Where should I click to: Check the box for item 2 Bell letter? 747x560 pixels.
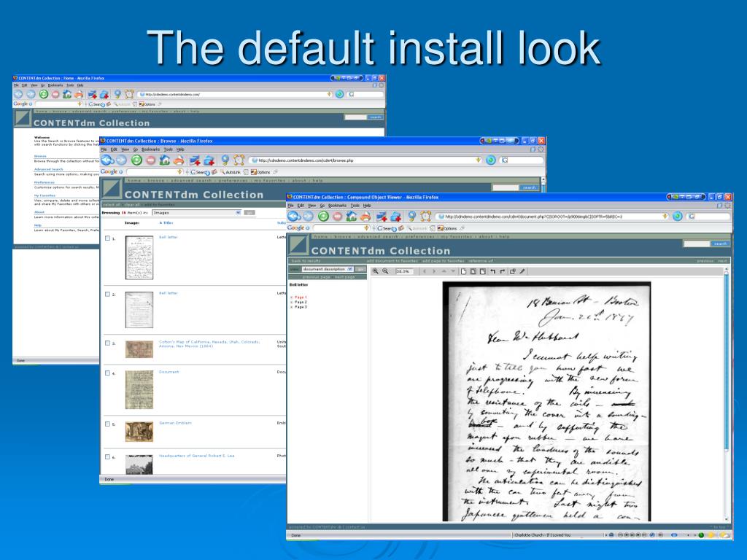coord(108,295)
